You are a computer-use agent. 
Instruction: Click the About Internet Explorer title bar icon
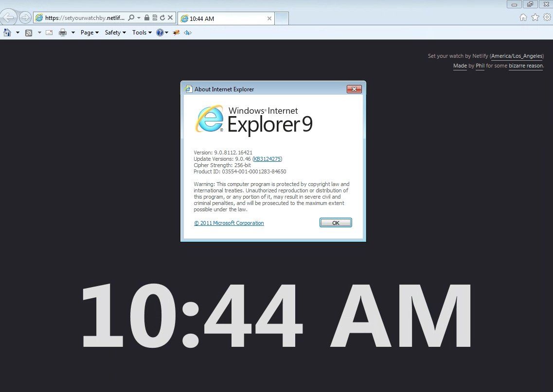pos(188,89)
